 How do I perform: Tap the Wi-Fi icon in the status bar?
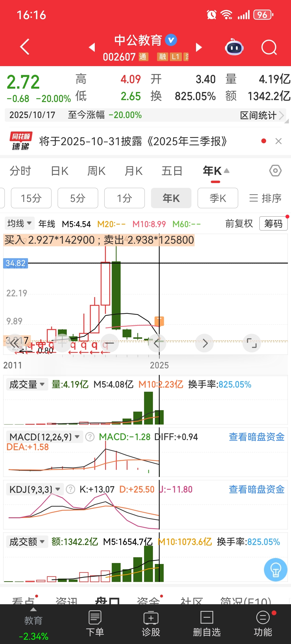coord(226,15)
